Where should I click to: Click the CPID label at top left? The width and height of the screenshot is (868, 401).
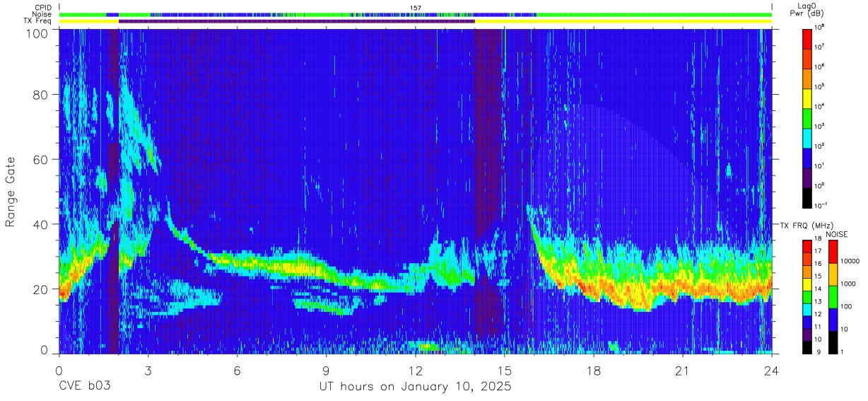pyautogui.click(x=43, y=8)
